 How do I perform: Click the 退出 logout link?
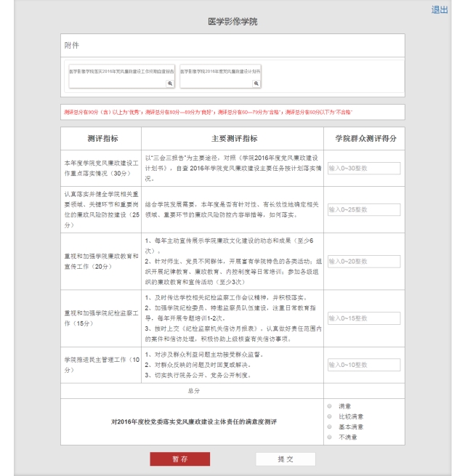click(x=440, y=9)
